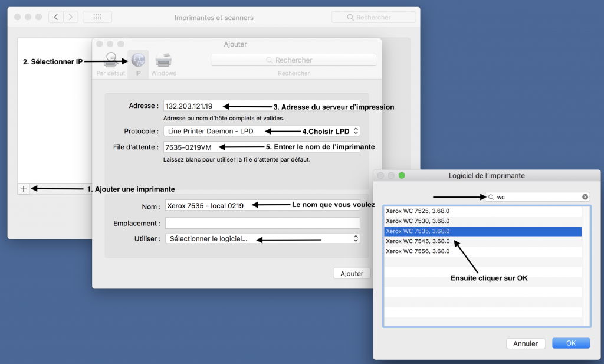The image size is (604, 364).
Task: Click the Rechercher field in Imprimantes et scanners
Action: (373, 17)
